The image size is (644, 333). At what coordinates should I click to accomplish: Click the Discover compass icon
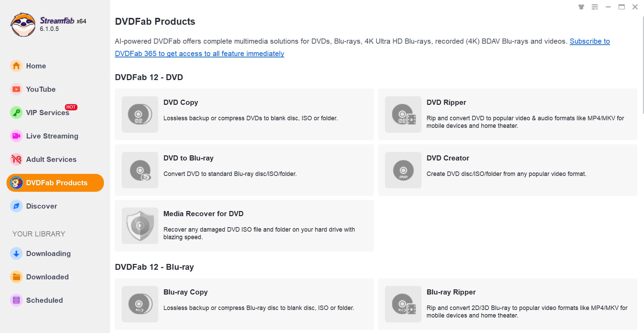pyautogui.click(x=16, y=206)
